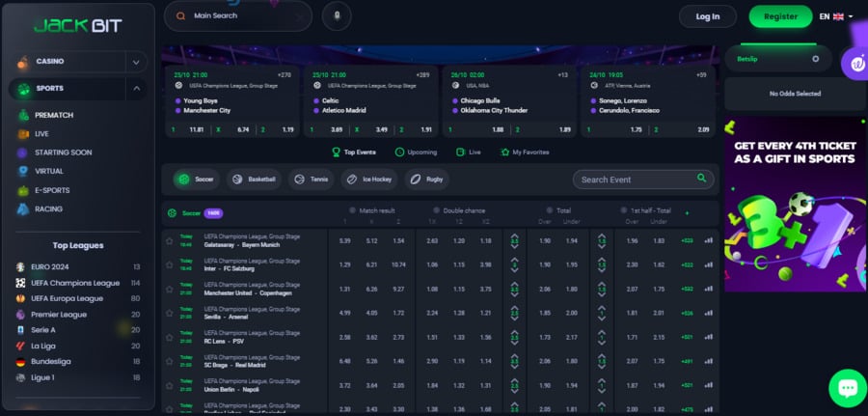Decrease total line for Inter - FC Salzburg

[x=514, y=270]
